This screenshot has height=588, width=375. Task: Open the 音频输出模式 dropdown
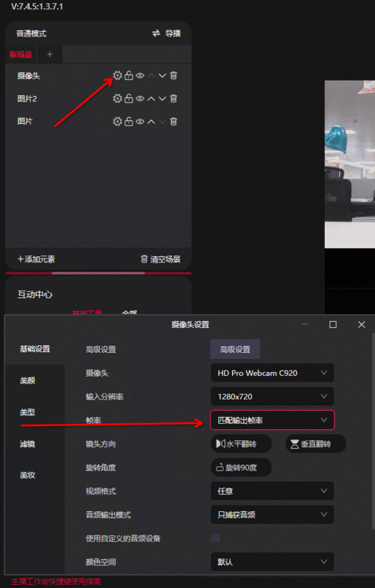point(272,514)
